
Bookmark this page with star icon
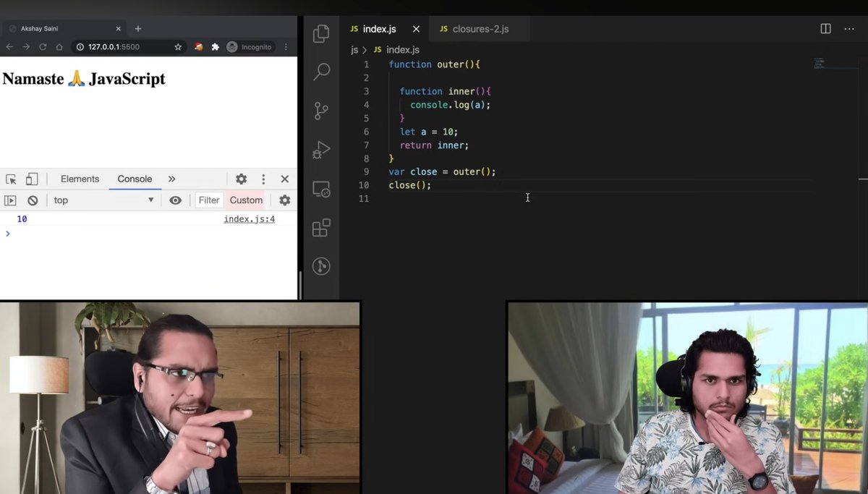178,47
